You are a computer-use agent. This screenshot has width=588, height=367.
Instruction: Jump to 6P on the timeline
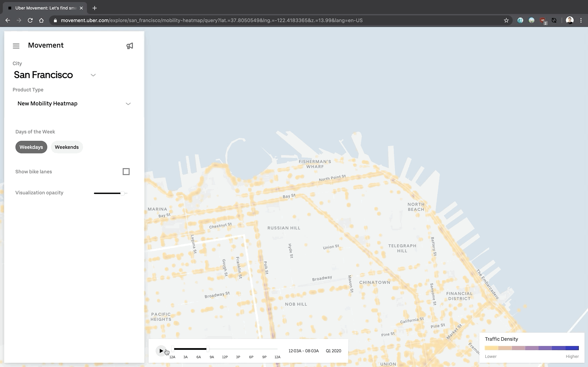click(x=251, y=357)
